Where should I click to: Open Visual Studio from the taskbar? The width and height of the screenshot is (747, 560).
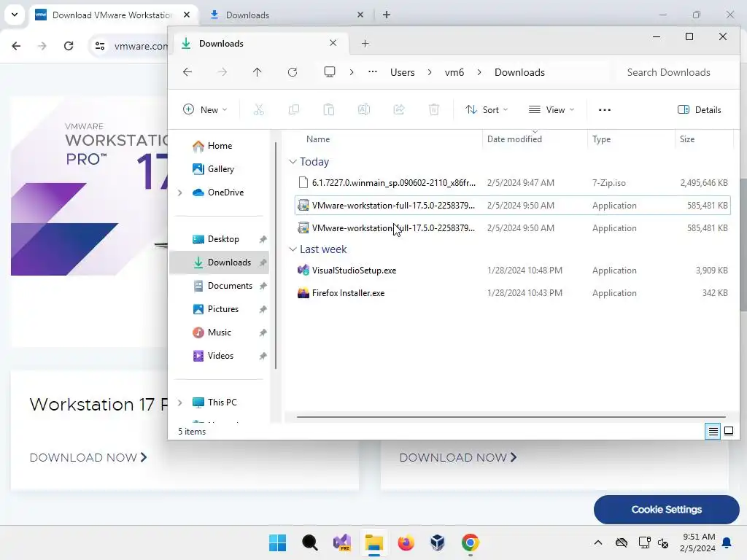click(x=342, y=542)
